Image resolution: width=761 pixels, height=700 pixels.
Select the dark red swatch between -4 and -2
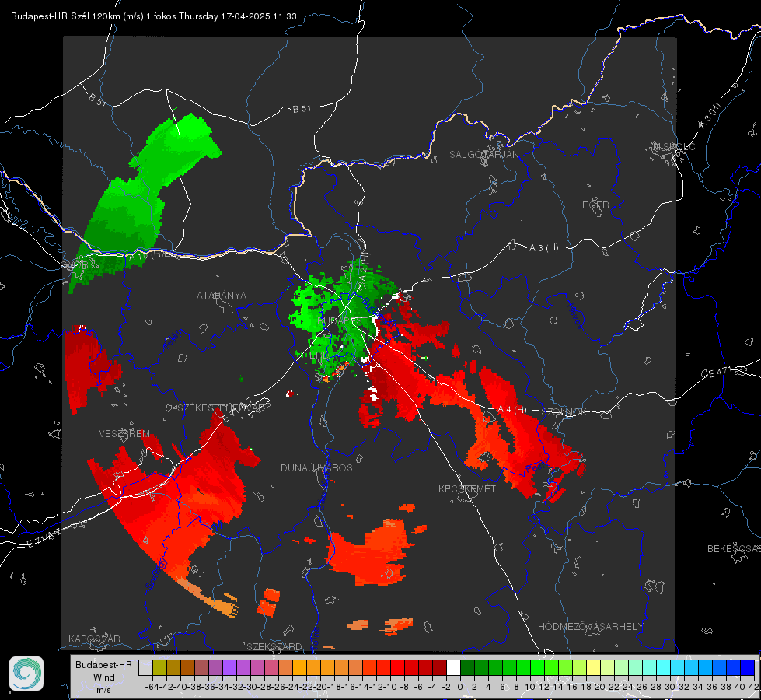[x=439, y=668]
